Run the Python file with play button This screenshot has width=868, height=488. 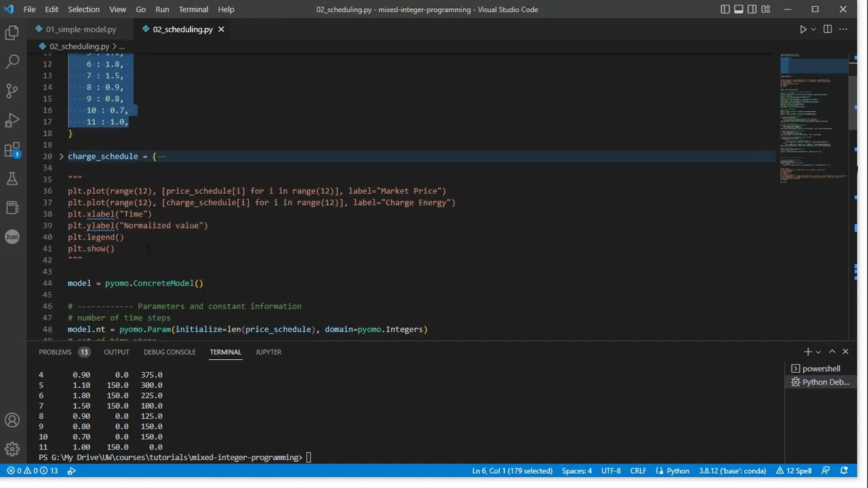[x=803, y=29]
